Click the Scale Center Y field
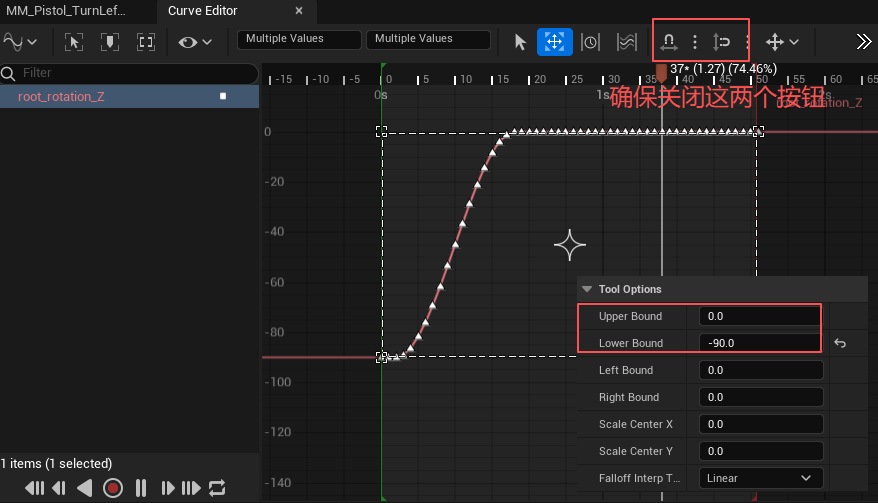Image resolution: width=878 pixels, height=503 pixels. tap(761, 451)
